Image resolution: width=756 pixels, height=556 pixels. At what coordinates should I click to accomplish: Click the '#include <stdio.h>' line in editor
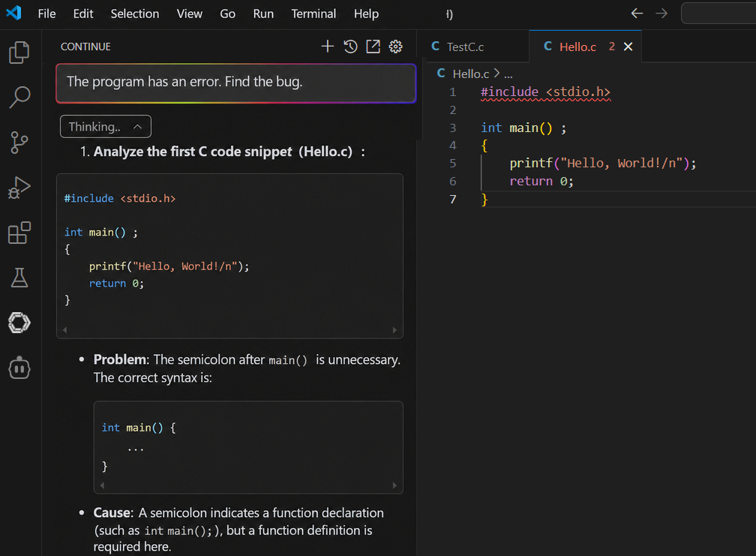click(x=545, y=92)
